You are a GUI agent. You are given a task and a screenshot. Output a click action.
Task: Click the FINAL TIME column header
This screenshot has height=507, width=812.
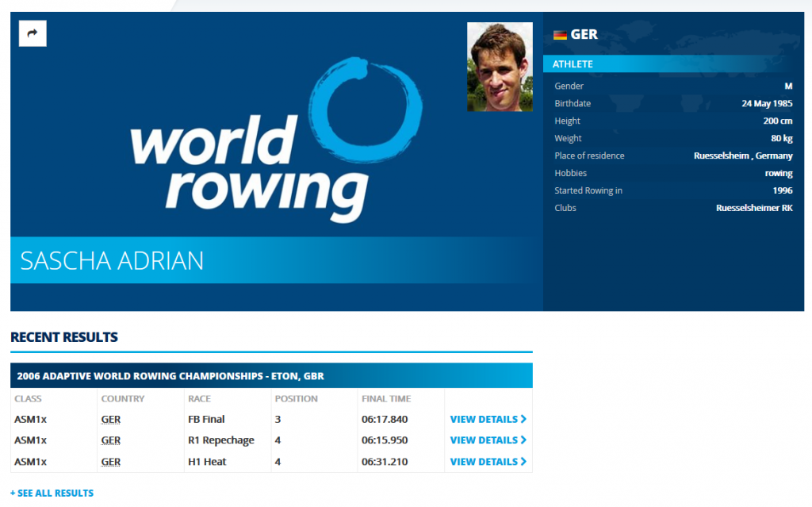[386, 398]
